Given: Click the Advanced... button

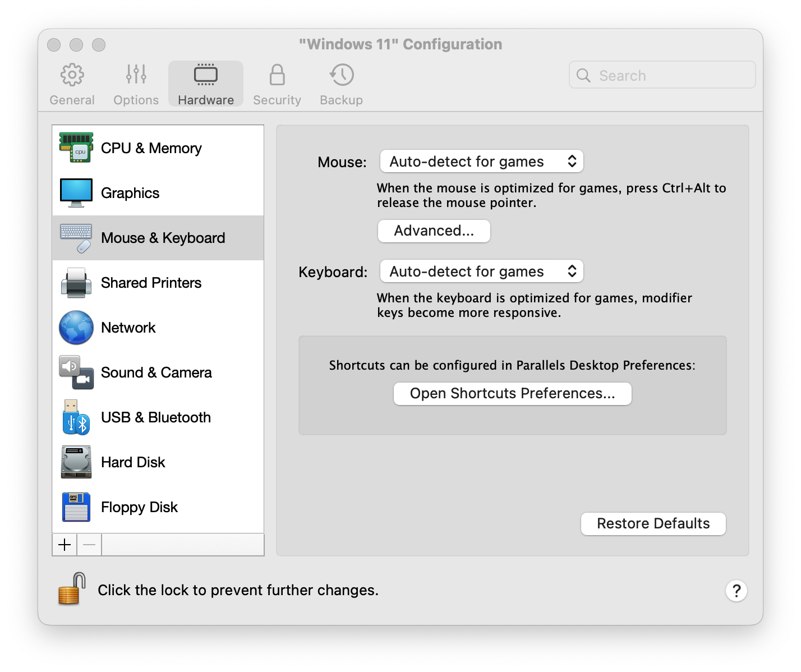Looking at the screenshot, I should point(434,231).
